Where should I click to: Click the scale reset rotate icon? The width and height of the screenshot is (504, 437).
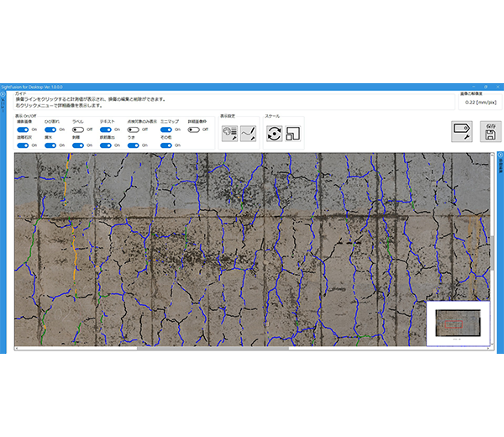click(x=274, y=134)
